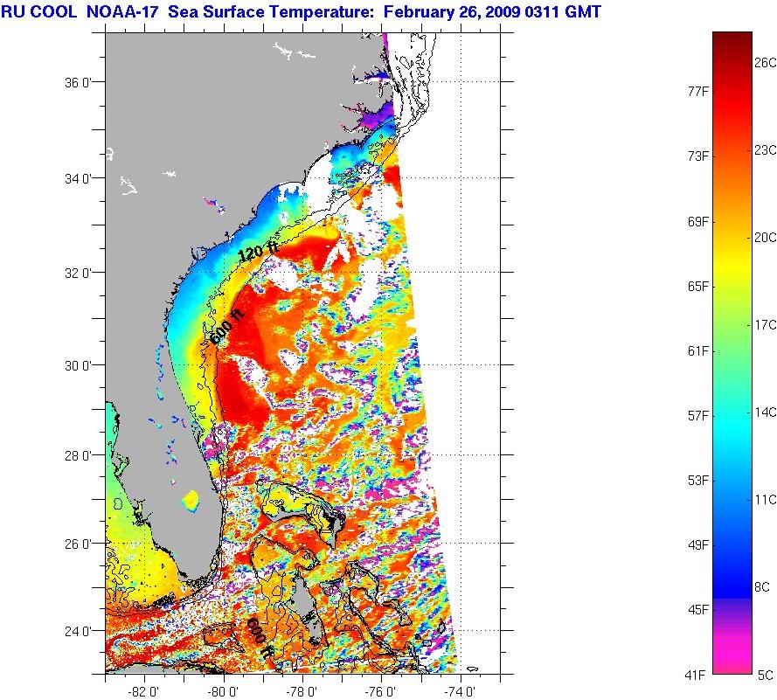777x700 pixels.
Task: Click the '8C' colorbar label
Action: (x=762, y=587)
